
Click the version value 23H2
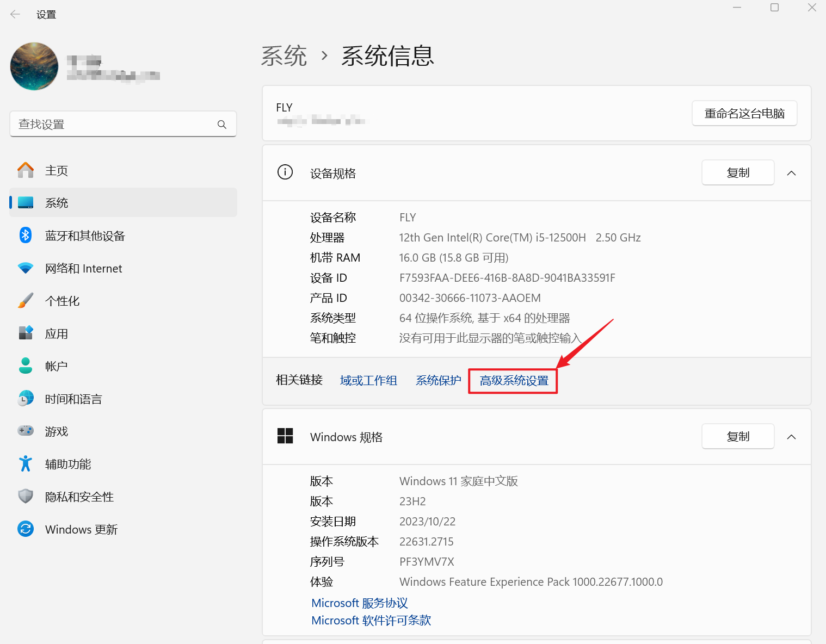tap(412, 501)
